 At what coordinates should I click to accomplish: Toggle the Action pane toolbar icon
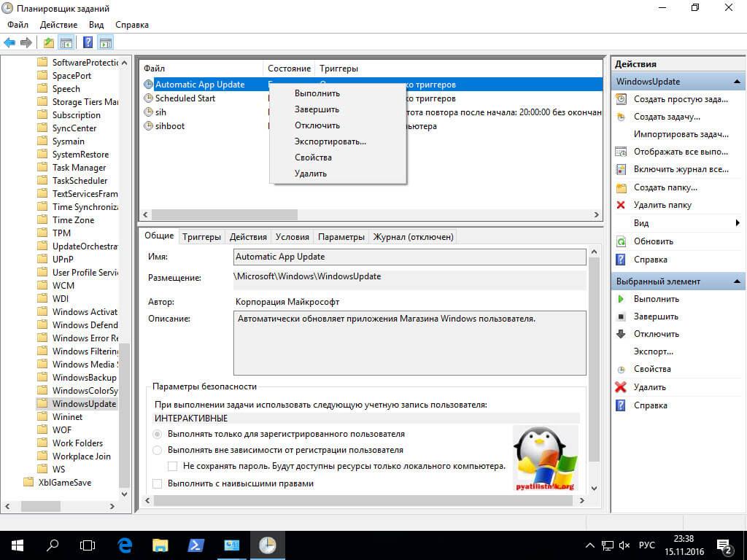pos(105,42)
